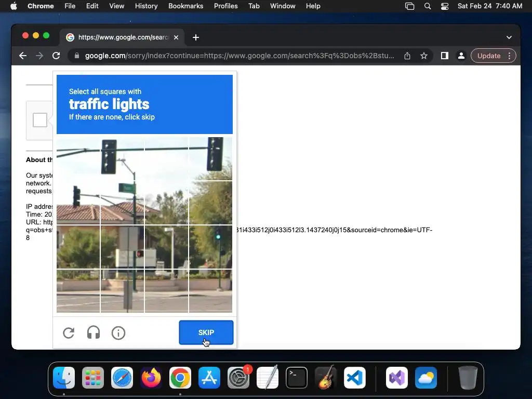
Task: Open Control Center in menu bar
Action: (x=445, y=6)
